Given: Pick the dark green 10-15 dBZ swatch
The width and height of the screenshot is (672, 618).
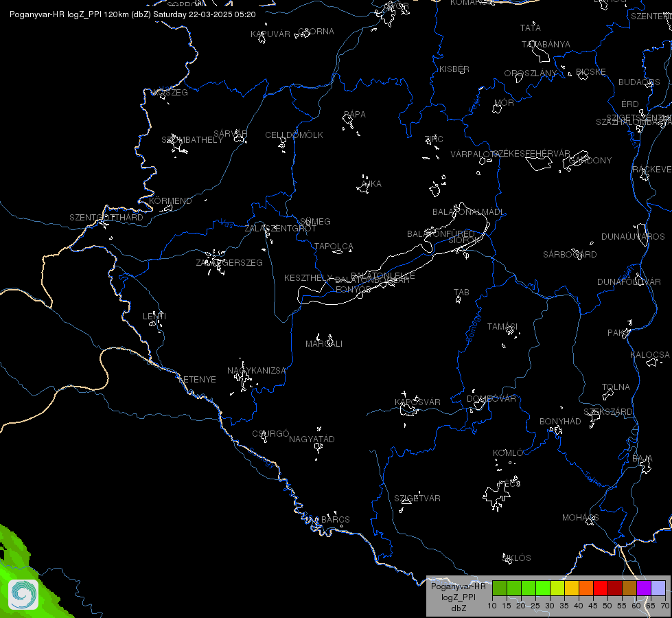Looking at the screenshot, I should pyautogui.click(x=500, y=588).
